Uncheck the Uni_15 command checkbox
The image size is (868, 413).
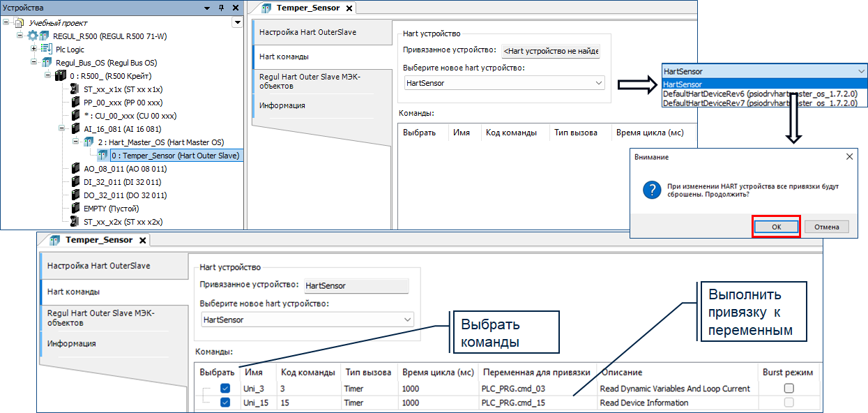click(225, 403)
